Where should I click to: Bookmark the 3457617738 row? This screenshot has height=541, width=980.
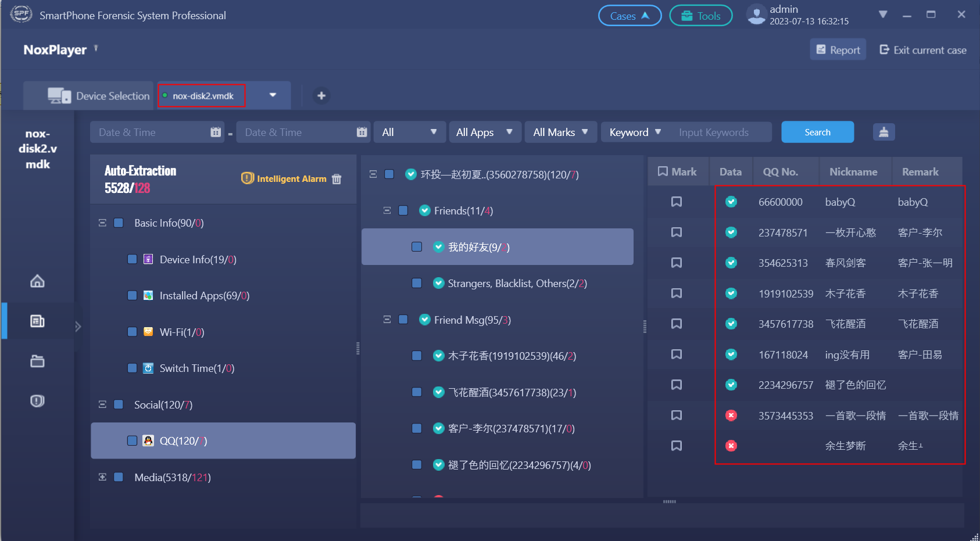tap(677, 324)
